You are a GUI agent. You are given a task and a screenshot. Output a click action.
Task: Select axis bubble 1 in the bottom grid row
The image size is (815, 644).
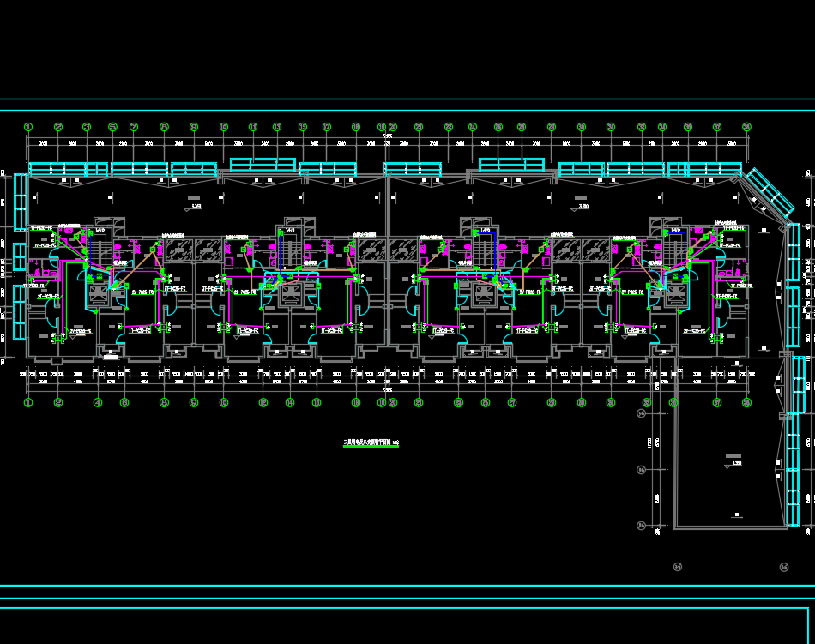click(x=28, y=402)
